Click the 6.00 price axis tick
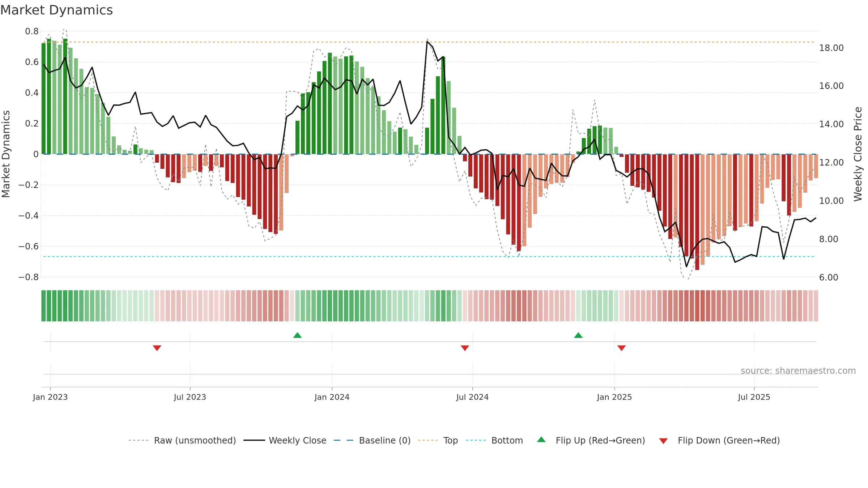This screenshot has height=488, width=868. tap(829, 278)
